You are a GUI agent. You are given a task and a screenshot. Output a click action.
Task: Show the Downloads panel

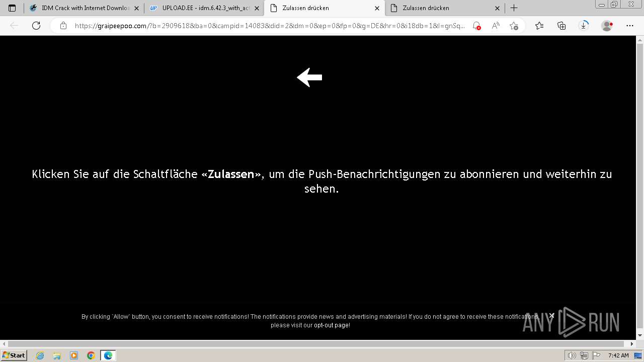tap(584, 26)
